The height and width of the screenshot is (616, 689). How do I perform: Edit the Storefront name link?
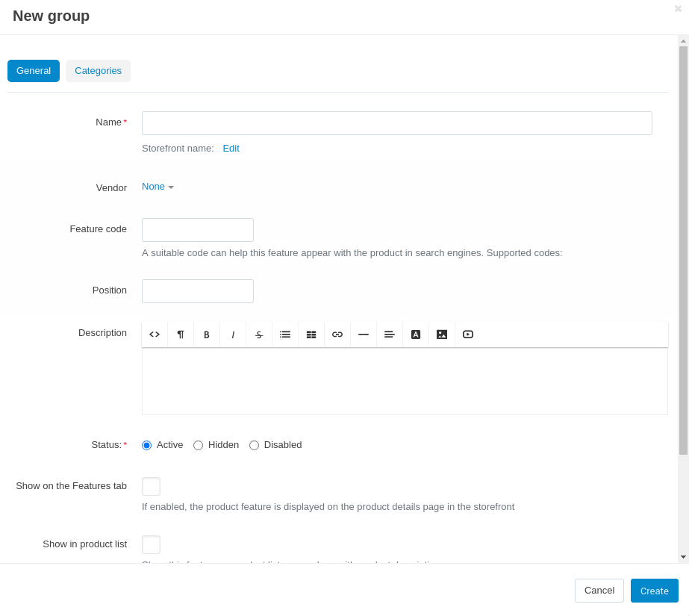(x=231, y=149)
